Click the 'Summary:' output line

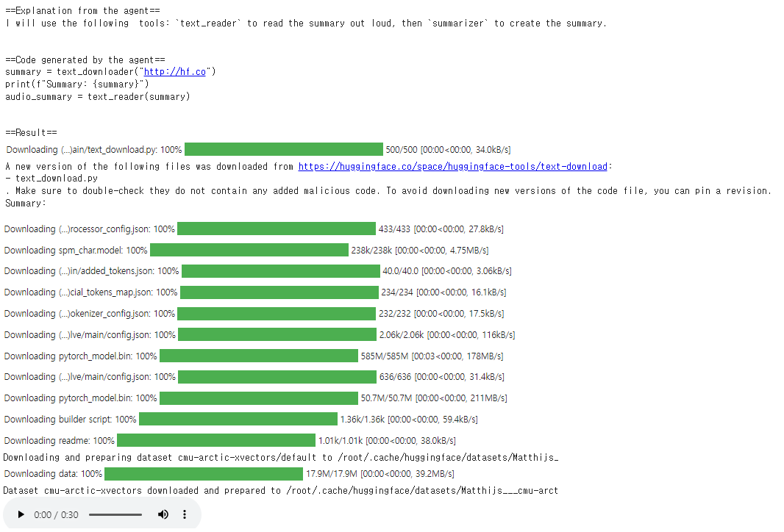pyautogui.click(x=26, y=204)
